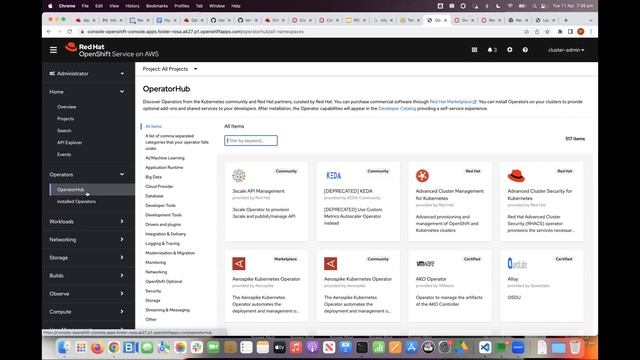Select the Developer Tools category
This screenshot has height=360, width=640.
pos(160,205)
